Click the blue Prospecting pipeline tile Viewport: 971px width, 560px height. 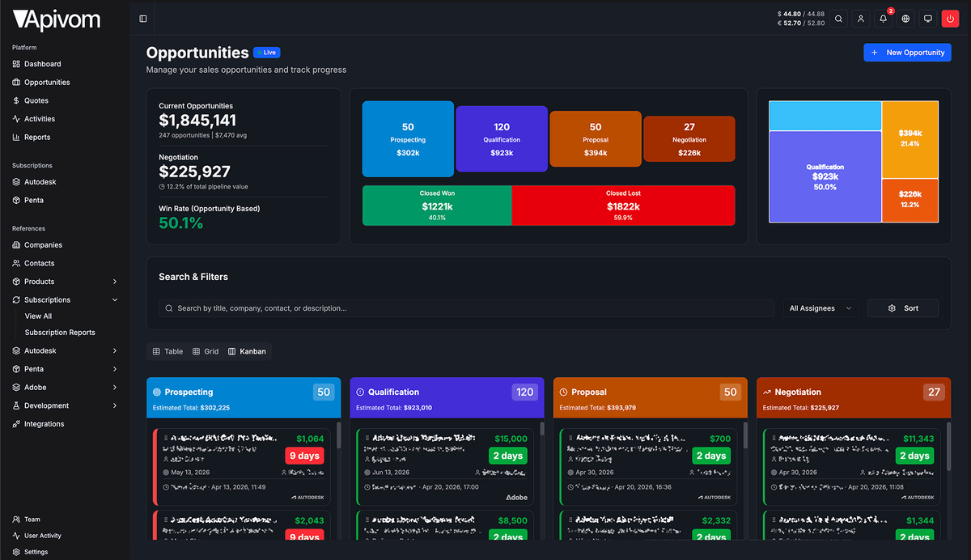click(408, 139)
